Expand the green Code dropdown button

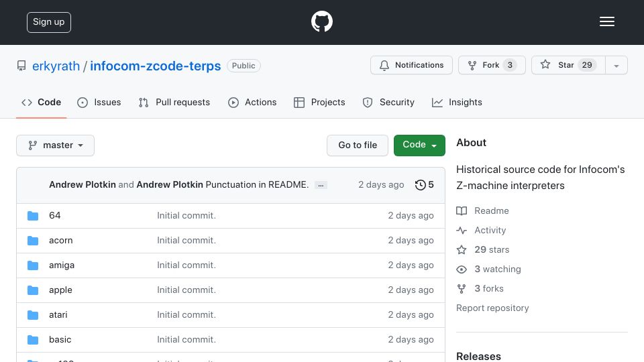(419, 145)
